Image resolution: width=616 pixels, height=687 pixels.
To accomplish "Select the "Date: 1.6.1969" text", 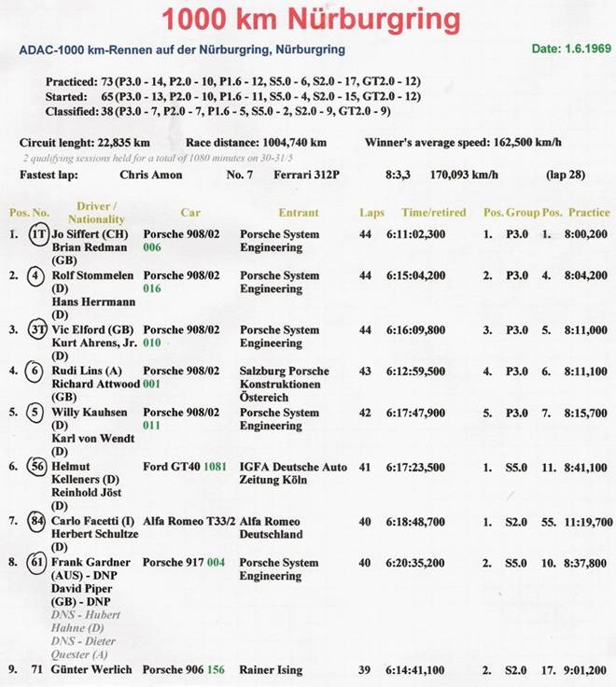I will tap(571, 49).
